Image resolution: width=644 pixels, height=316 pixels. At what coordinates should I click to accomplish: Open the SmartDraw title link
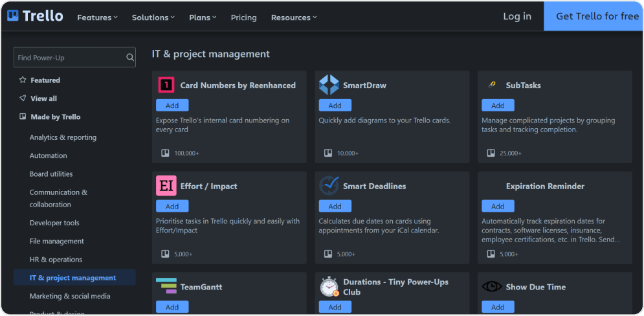(364, 85)
